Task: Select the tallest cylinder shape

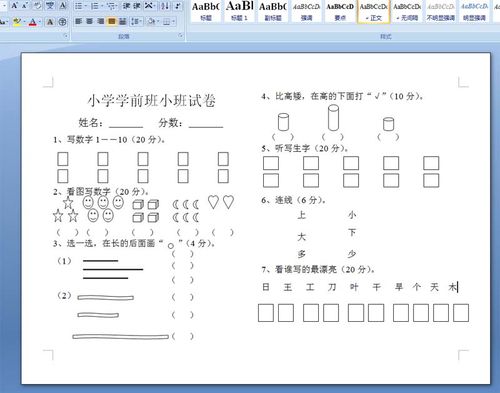Action: (x=333, y=118)
